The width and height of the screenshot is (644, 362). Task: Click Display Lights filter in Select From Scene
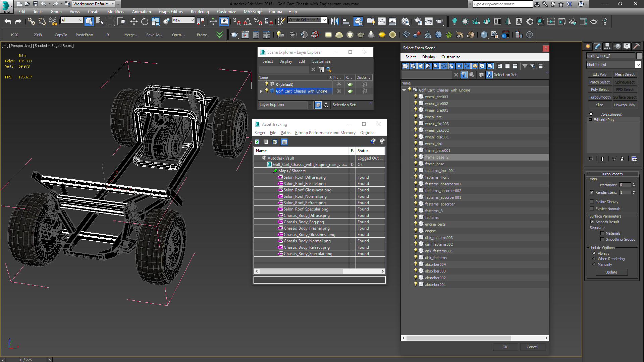[421, 66]
